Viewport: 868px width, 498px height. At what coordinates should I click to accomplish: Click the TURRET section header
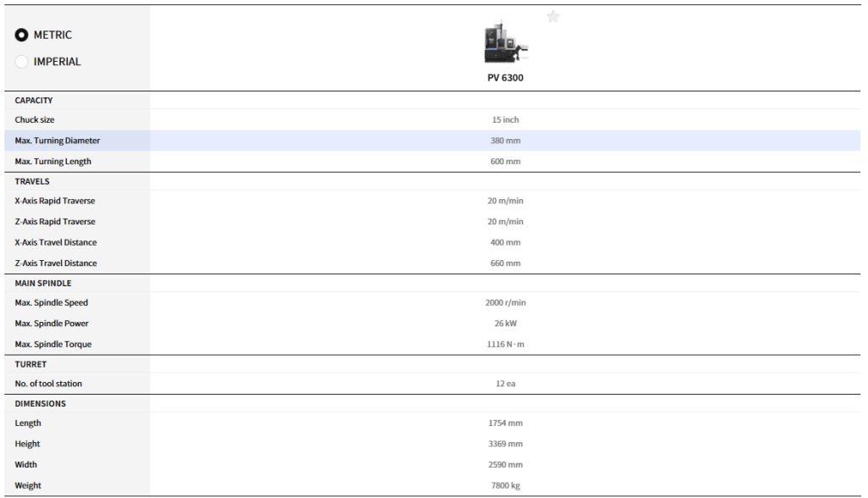pos(31,364)
